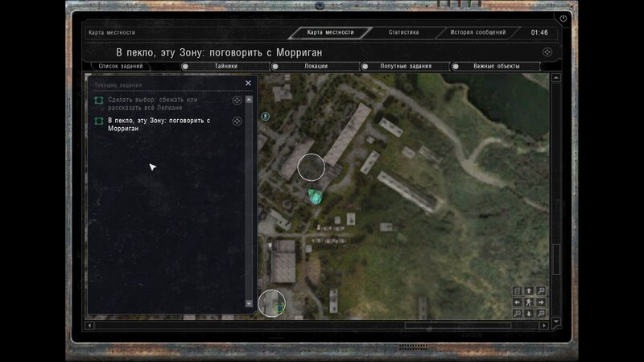Switch to История сообщений tab
This screenshot has width=644, height=362.
(x=477, y=33)
